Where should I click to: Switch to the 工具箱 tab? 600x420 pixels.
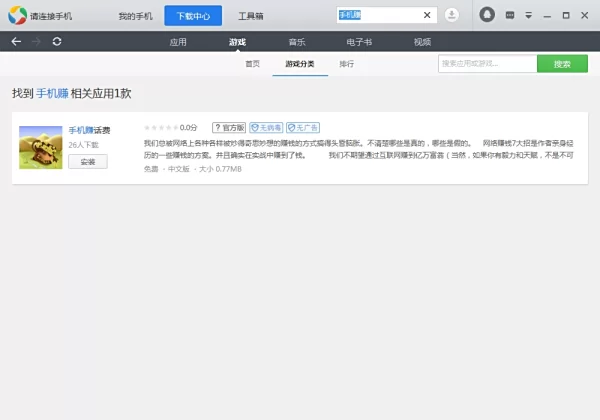pyautogui.click(x=251, y=16)
